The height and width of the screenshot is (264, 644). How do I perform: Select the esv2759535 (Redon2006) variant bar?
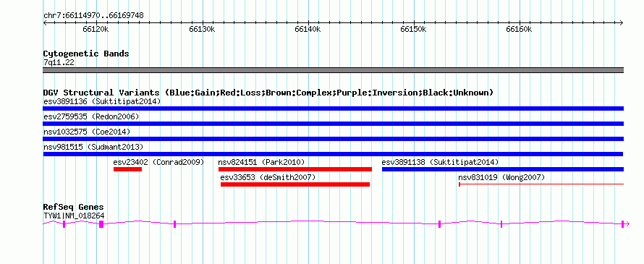pos(333,124)
